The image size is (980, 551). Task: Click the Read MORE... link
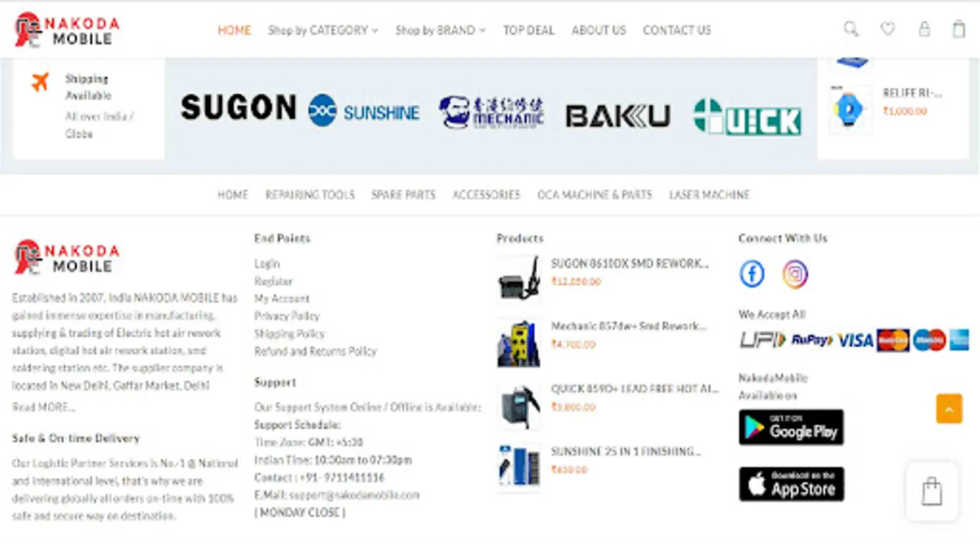click(x=43, y=407)
